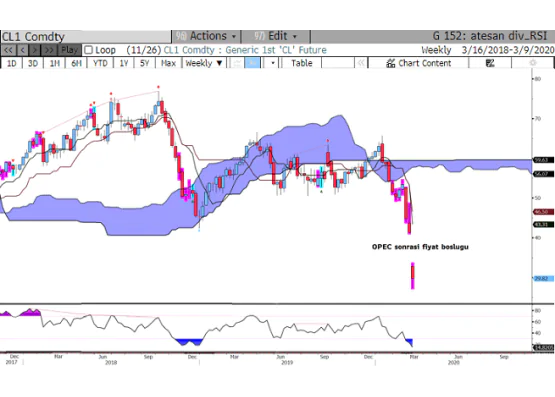Open the Edit dropdown menu

coord(275,36)
